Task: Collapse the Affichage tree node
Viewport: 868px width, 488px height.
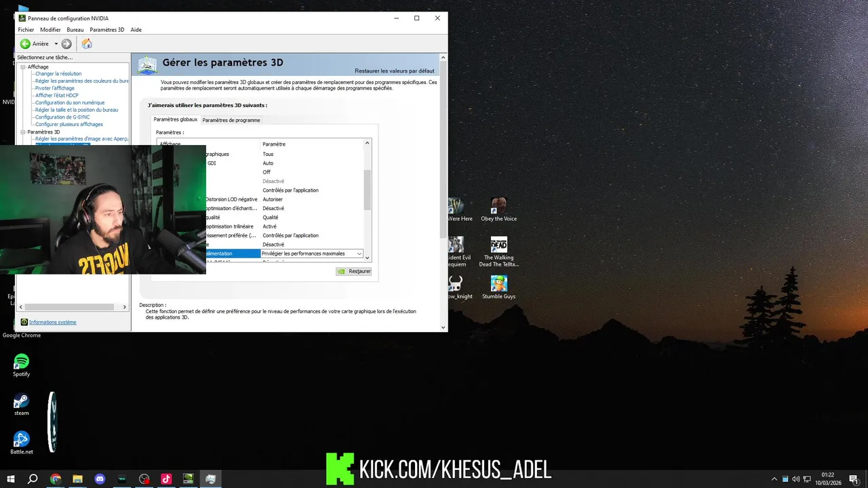Action: coord(23,67)
